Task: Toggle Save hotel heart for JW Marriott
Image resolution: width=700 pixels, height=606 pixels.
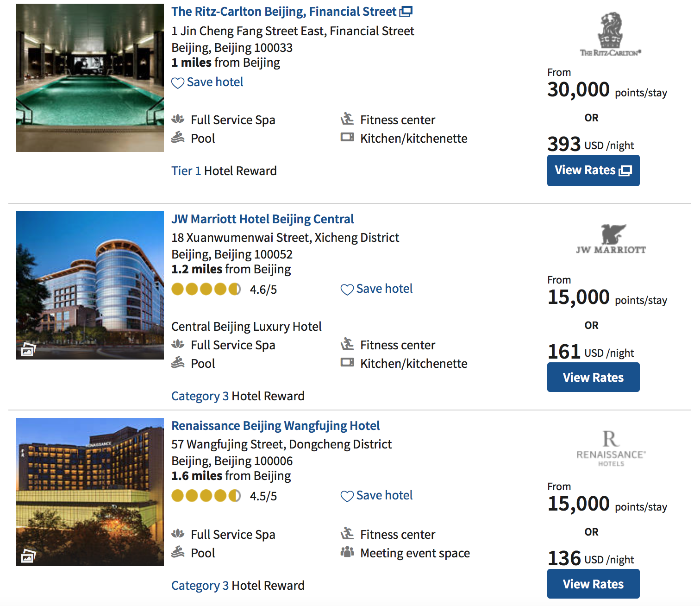Action: 347,290
